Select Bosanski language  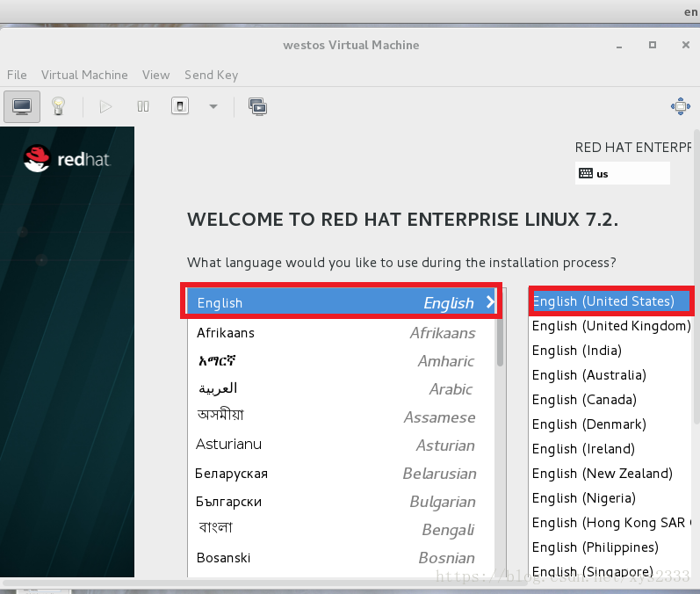tap(342, 557)
